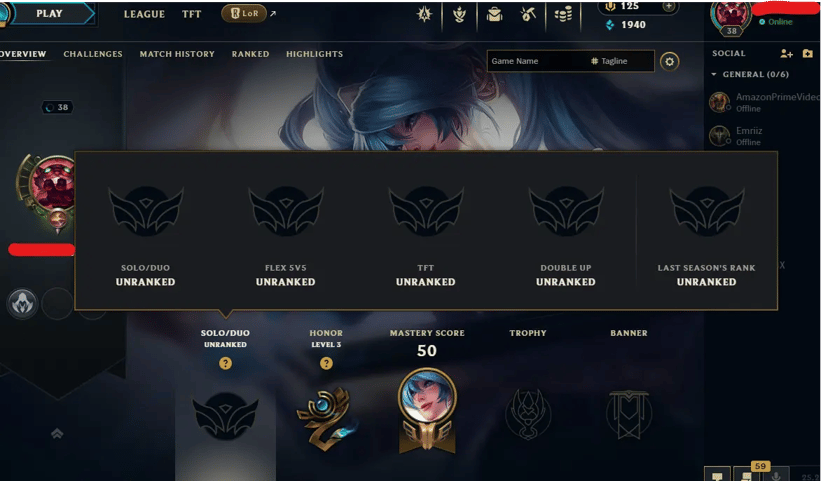The image size is (821, 481).
Task: Click the add folder icon in Social
Action: point(807,53)
